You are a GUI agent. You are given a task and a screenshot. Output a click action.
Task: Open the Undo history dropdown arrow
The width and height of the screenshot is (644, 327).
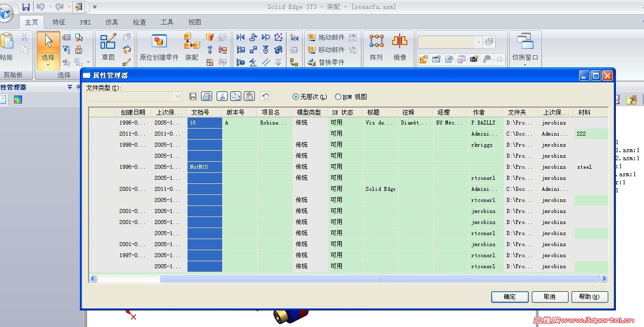click(x=50, y=7)
